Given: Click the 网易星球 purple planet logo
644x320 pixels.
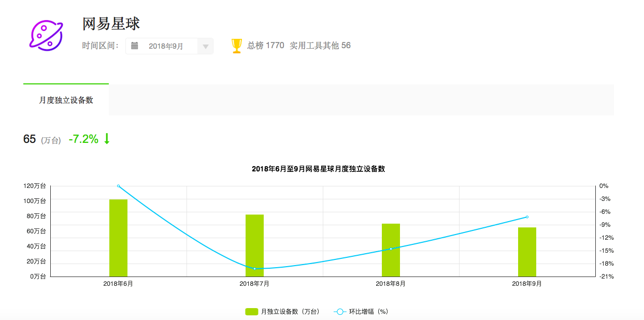Looking at the screenshot, I should coord(47,35).
